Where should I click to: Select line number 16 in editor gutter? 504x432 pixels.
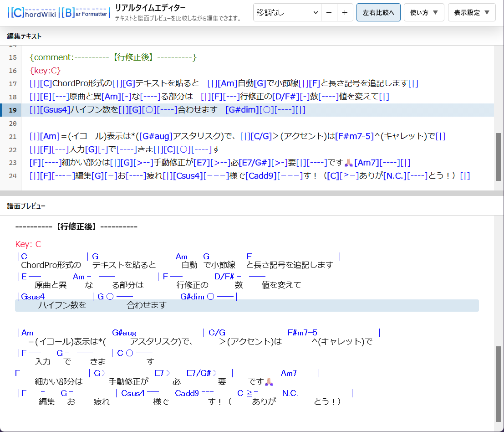(13, 71)
